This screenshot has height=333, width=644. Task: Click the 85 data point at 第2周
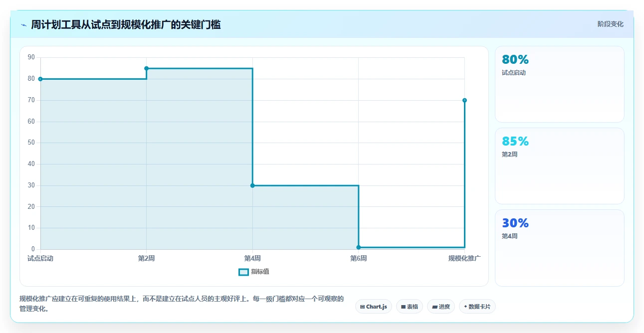146,68
